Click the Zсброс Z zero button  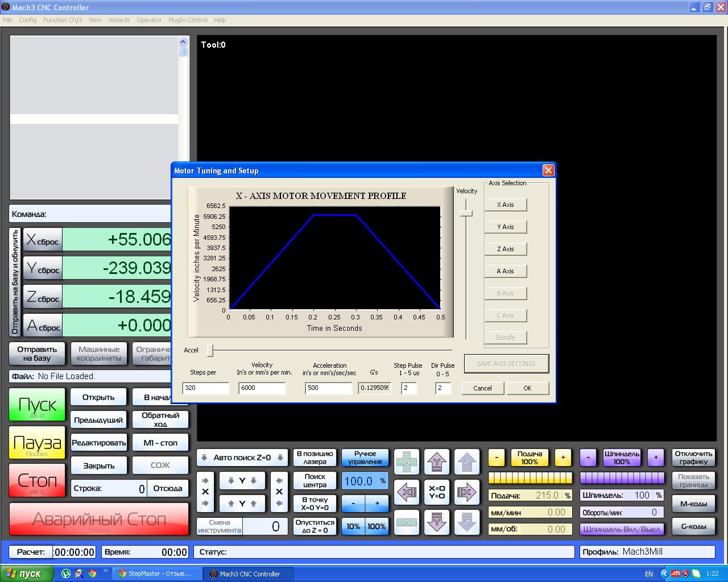43,297
